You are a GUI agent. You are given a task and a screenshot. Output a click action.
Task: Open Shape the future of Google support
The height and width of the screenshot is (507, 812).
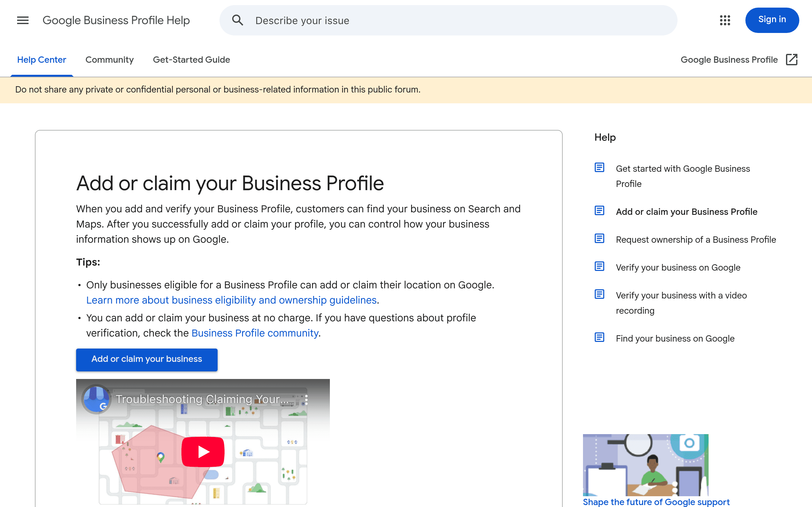(656, 502)
